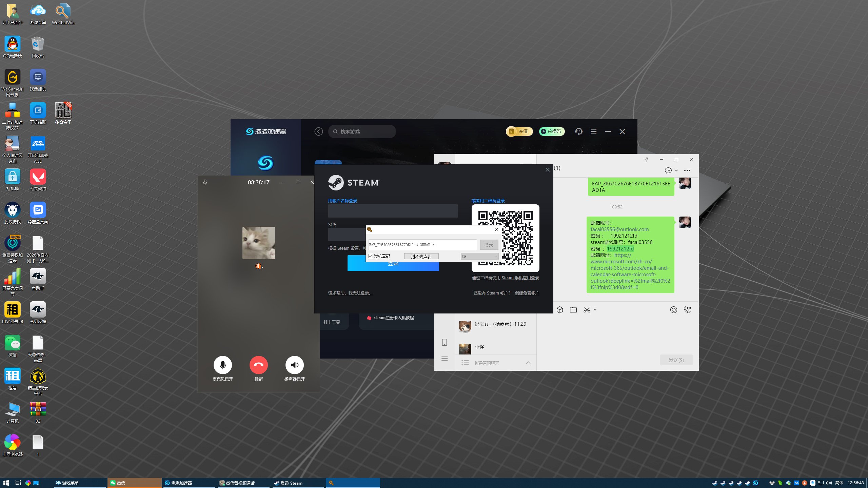Click the back arrow in 泡泡加速器
Image resolution: width=868 pixels, height=488 pixels.
click(318, 131)
